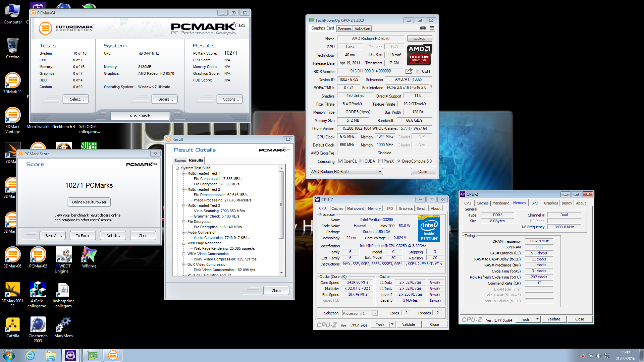Click scroll up arrow in Result Details
The width and height of the screenshot is (644, 362).
tap(281, 168)
